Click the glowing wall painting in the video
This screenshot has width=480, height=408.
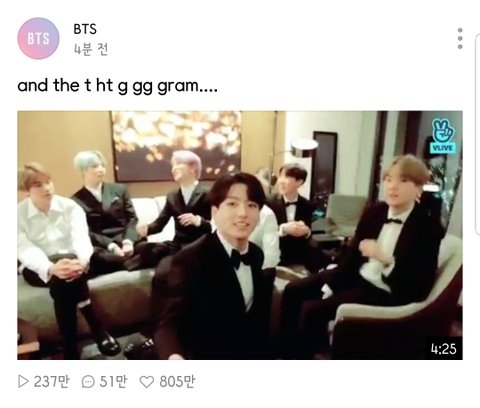[177, 145]
